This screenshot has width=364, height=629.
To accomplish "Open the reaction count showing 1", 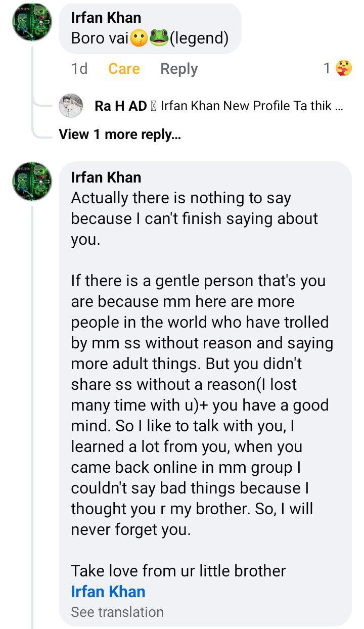I will 327,68.
